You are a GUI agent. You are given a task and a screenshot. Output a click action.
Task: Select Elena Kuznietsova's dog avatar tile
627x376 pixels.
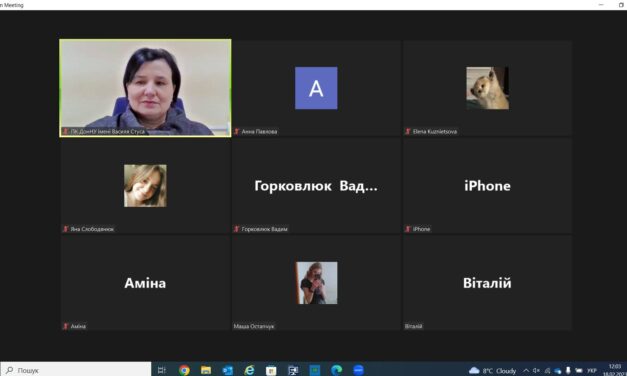pos(487,88)
